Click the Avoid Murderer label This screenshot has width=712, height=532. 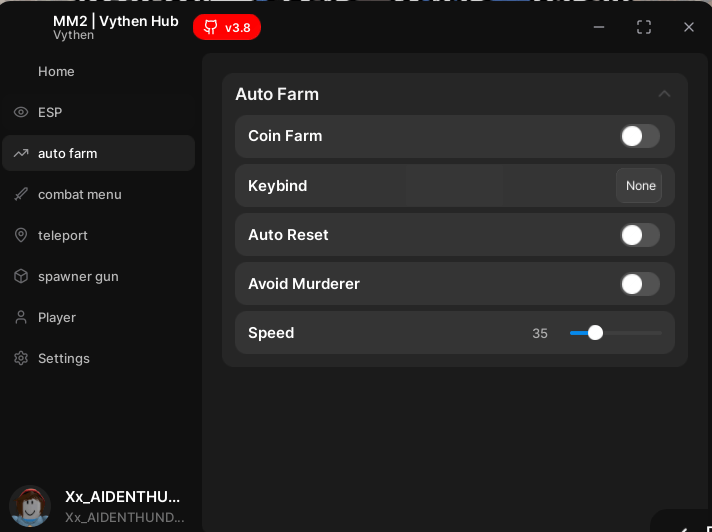(304, 284)
